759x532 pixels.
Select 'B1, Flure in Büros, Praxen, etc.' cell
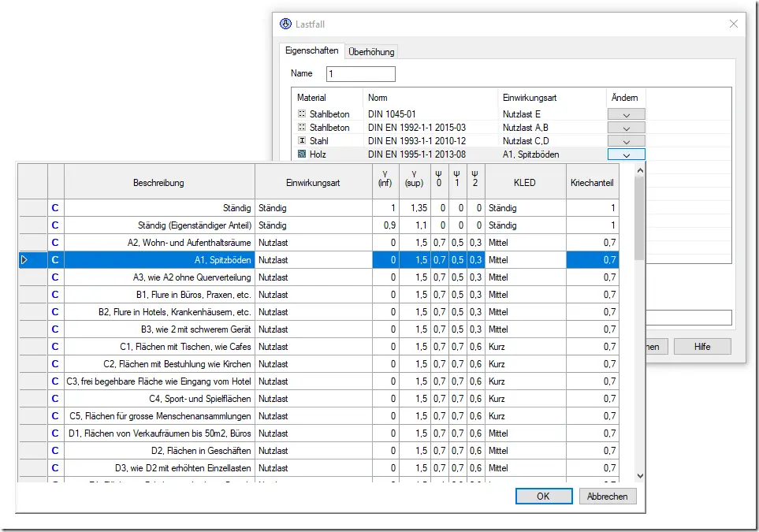click(159, 295)
